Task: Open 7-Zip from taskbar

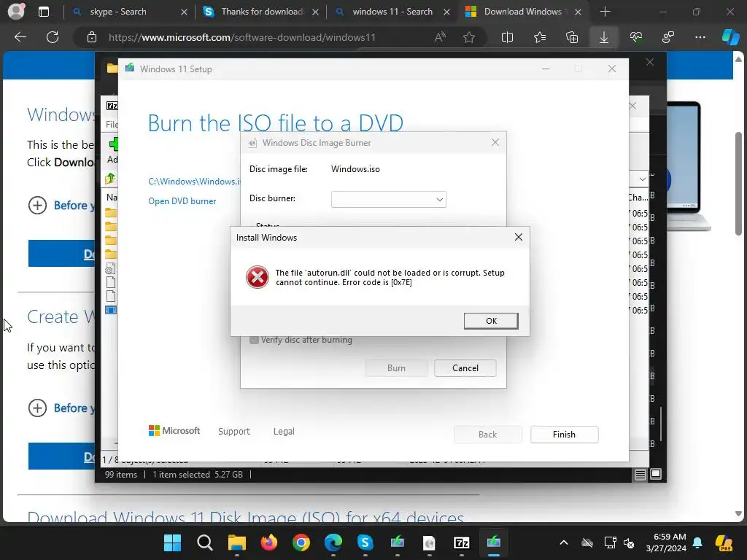Action: pyautogui.click(x=462, y=542)
